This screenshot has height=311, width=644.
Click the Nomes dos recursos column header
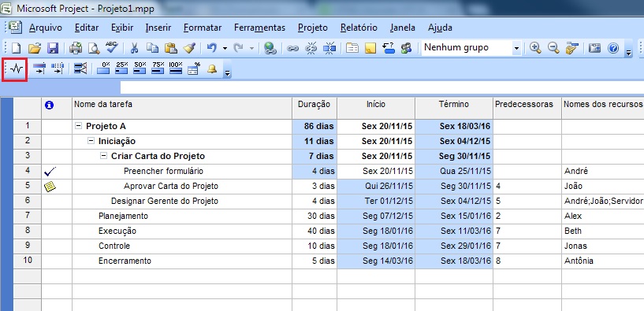pos(602,109)
